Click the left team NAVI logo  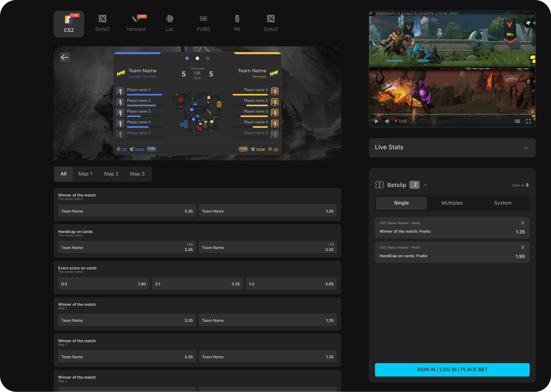point(121,73)
